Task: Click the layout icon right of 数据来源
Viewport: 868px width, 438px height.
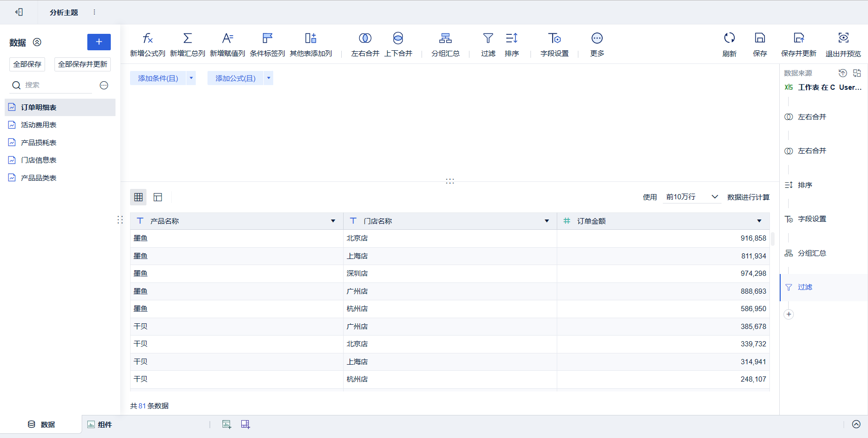Action: point(857,73)
